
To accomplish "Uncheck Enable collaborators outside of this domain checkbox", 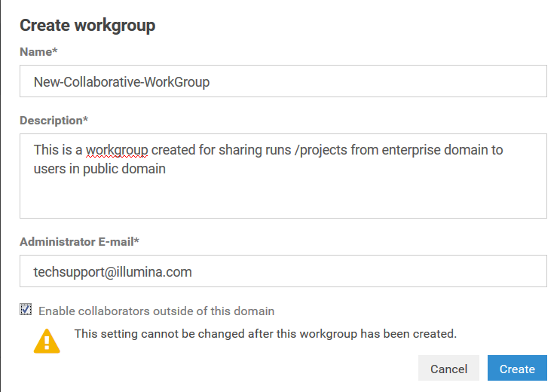I will tap(26, 310).
